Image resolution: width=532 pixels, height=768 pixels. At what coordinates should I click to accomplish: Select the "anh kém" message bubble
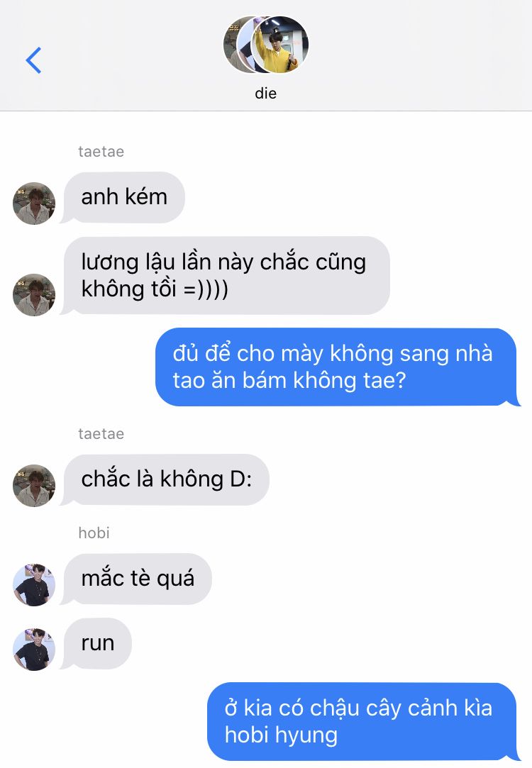pos(124,197)
